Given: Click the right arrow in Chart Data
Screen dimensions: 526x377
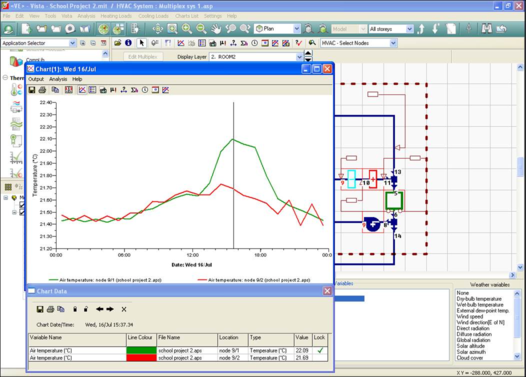Looking at the screenshot, I should click(x=110, y=309).
